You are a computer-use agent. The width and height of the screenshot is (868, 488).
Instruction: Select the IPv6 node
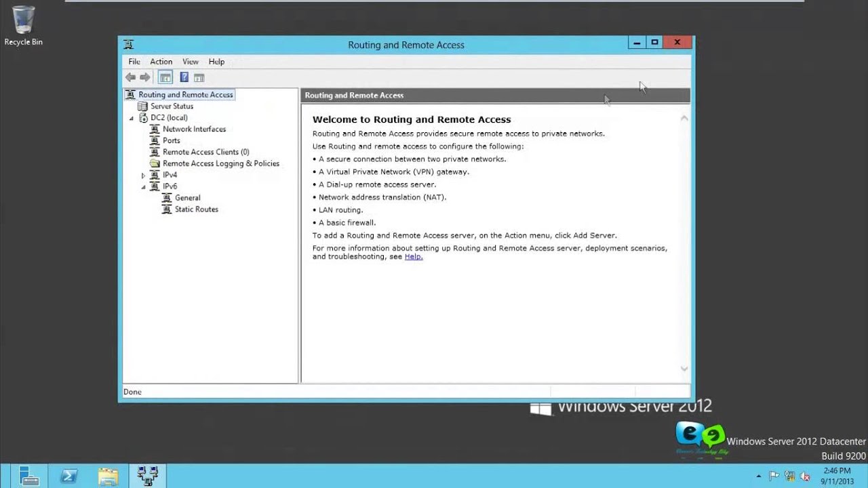tap(170, 186)
